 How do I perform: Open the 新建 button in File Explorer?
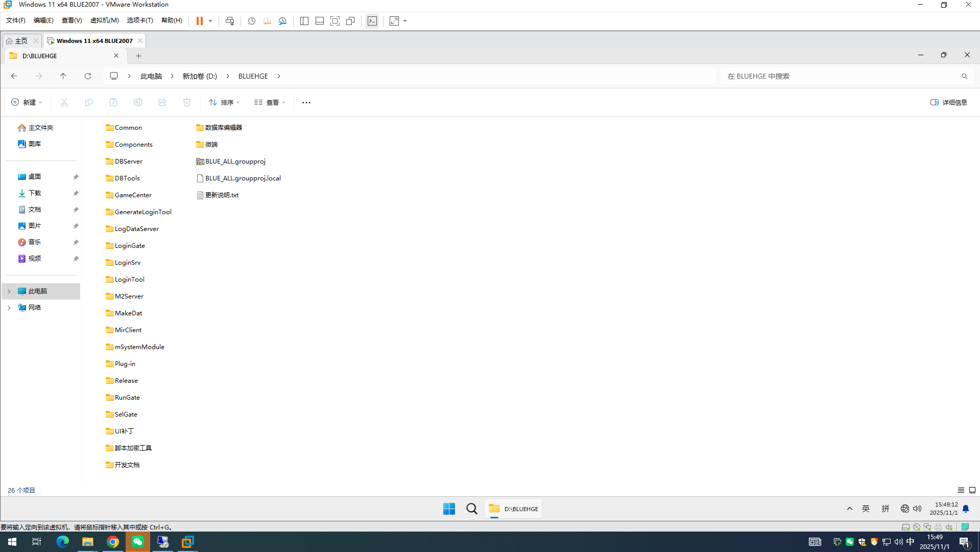27,102
